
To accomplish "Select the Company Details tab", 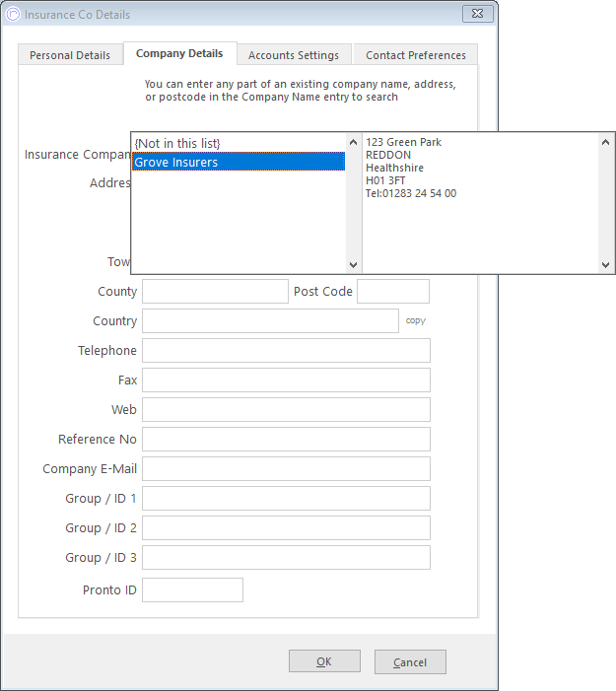I will [x=179, y=53].
